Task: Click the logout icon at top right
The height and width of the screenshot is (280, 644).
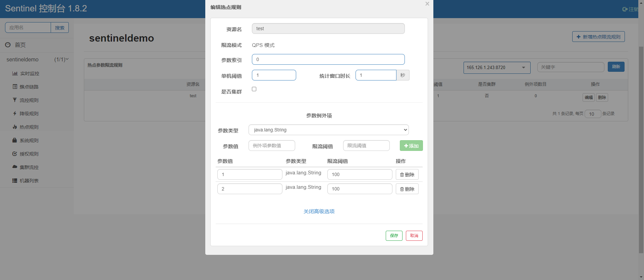Action: (625, 9)
